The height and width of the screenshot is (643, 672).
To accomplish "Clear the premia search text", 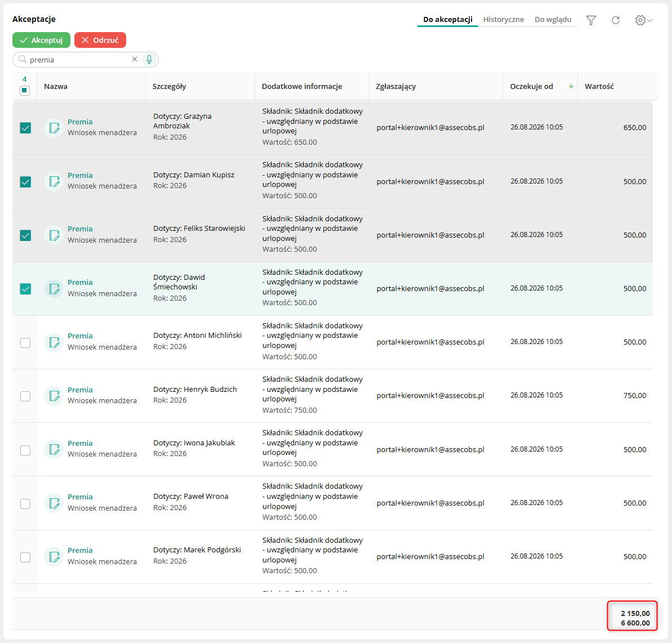I will (135, 59).
